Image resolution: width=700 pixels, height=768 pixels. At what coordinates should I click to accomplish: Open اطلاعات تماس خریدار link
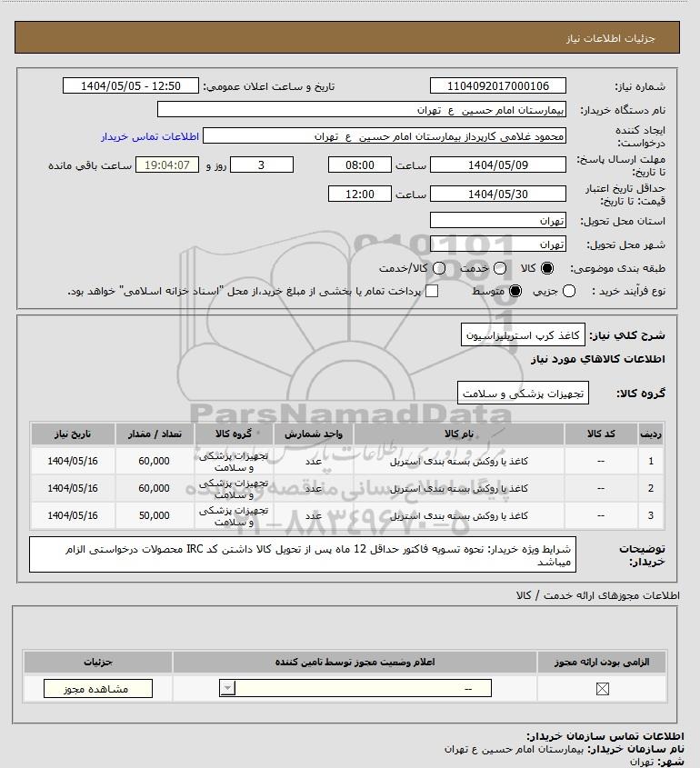[150, 136]
